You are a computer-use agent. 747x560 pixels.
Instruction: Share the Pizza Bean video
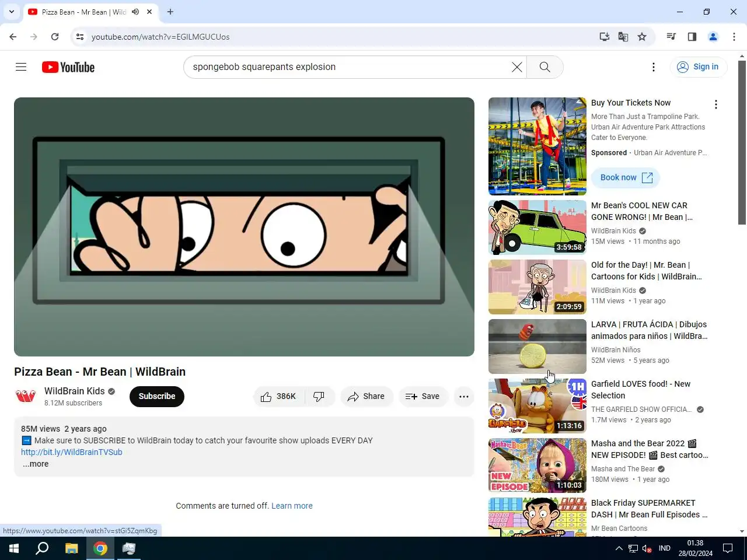(366, 397)
